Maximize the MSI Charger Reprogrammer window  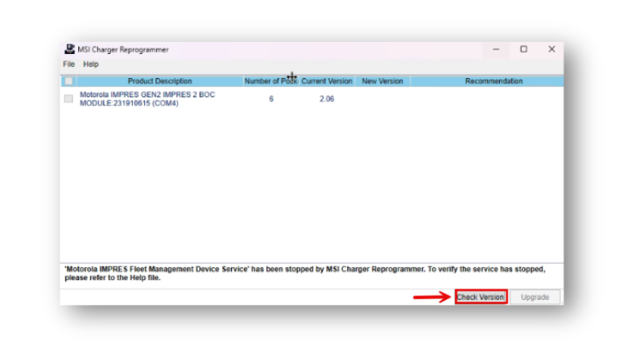[x=523, y=49]
